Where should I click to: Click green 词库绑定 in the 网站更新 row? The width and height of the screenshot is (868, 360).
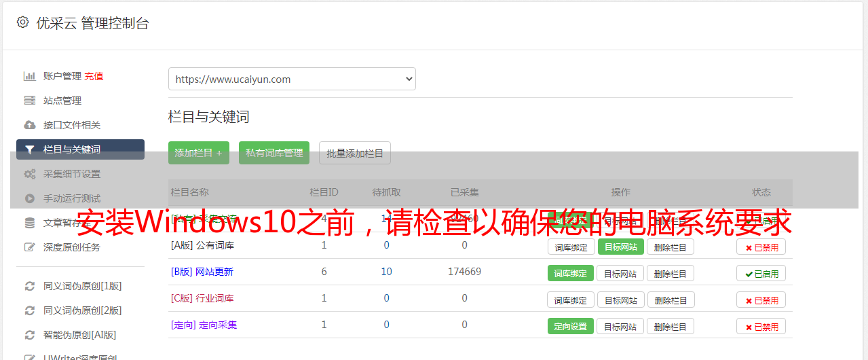point(571,273)
